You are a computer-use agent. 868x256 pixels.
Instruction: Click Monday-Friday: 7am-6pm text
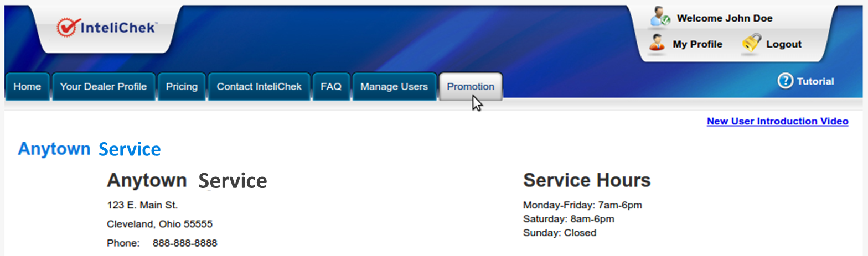tap(582, 205)
